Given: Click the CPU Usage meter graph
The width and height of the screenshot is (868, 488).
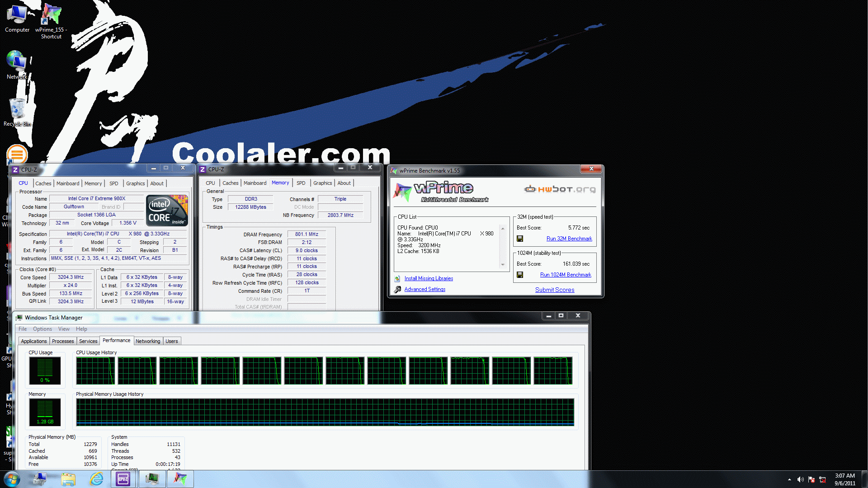Looking at the screenshot, I should (45, 371).
